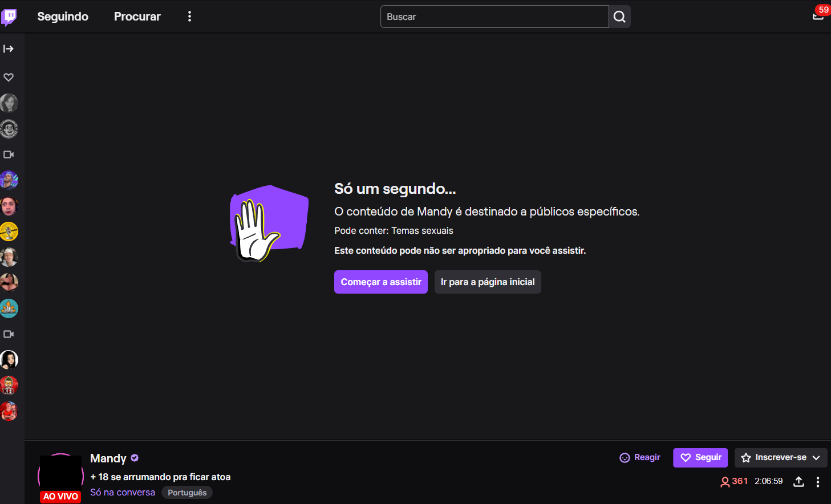Click the Português language tag
The height and width of the screenshot is (504, 831).
pos(187,493)
